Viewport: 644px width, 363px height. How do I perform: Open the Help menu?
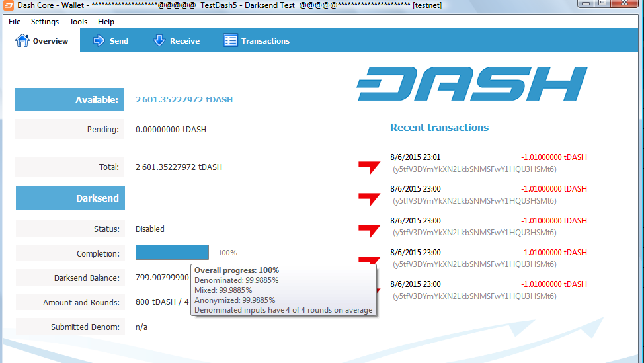106,22
